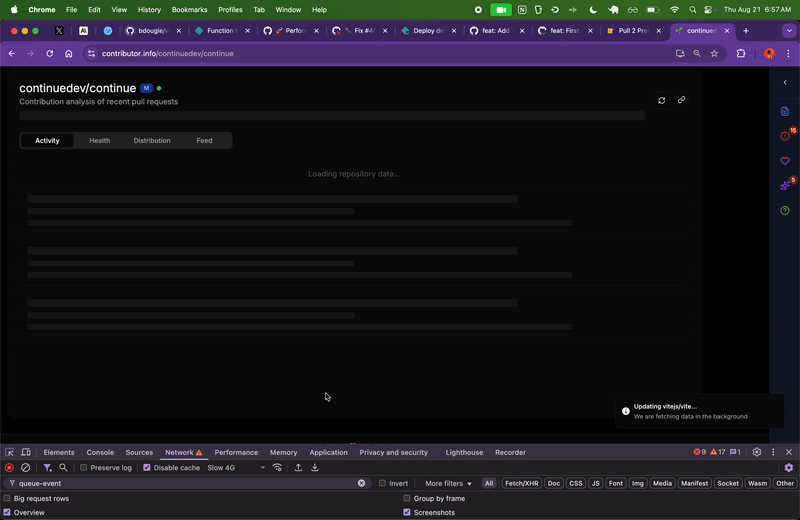Enable Group by frame checkbox
This screenshot has height=520, width=800.
[x=407, y=499]
